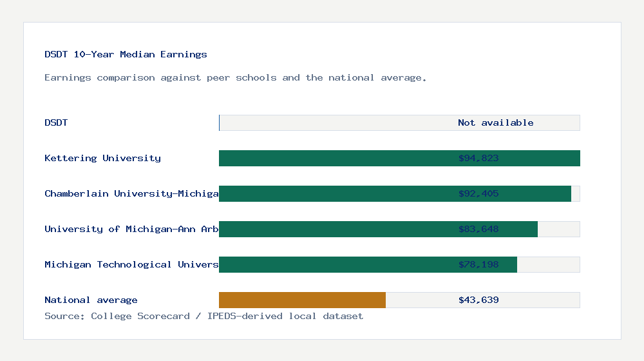Click the $92,405 value

click(x=478, y=193)
